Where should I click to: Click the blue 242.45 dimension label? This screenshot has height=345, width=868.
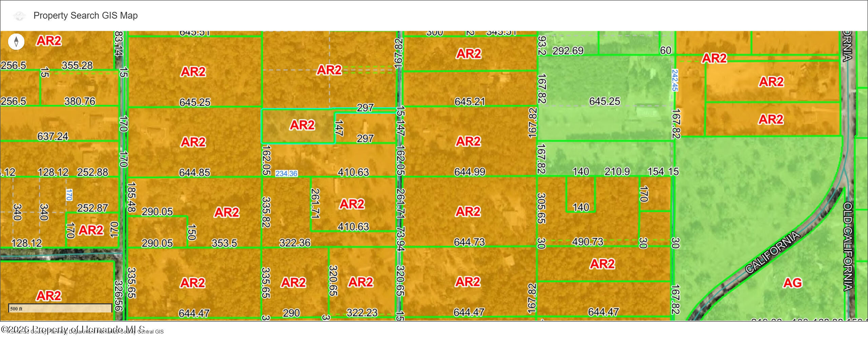[675, 80]
